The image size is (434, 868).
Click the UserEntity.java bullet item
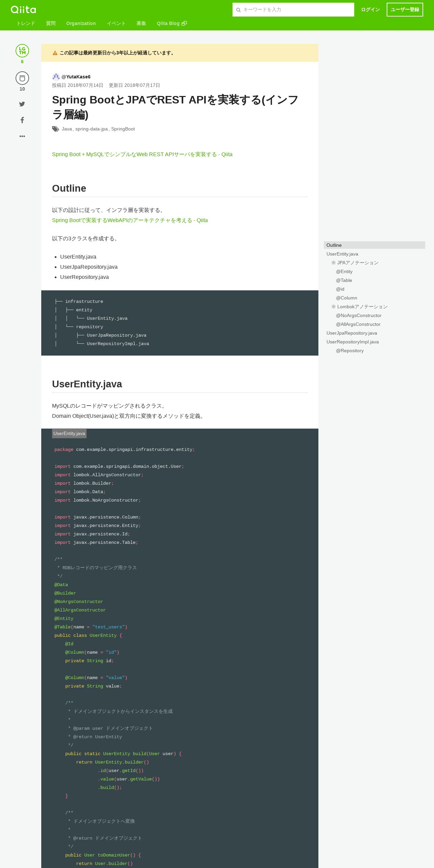pos(78,257)
